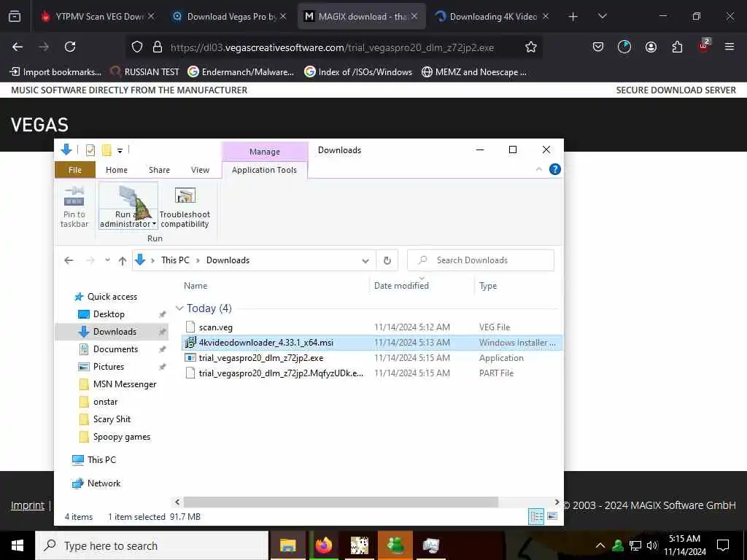Click New folder quick access toolbar icon
Screen dimensions: 747x560
[x=107, y=150]
